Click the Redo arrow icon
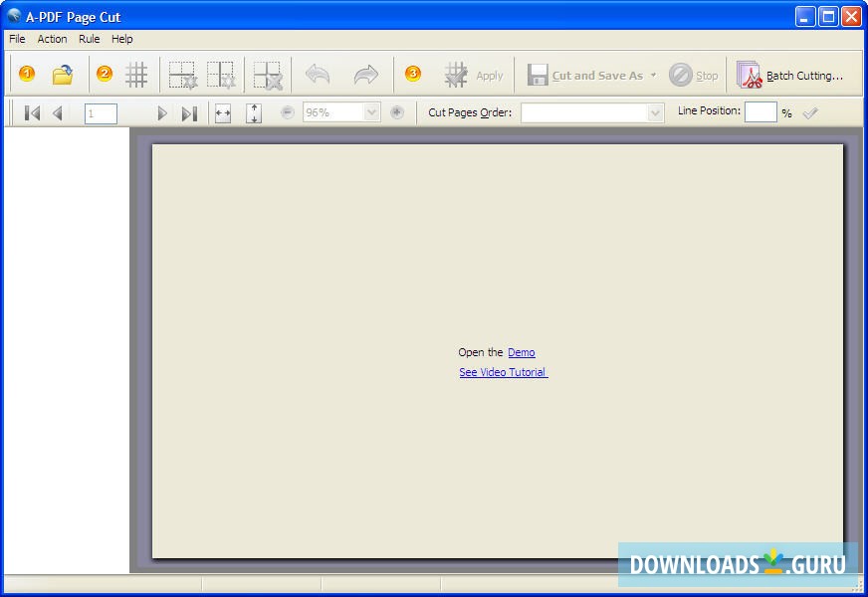The width and height of the screenshot is (868, 597). (x=366, y=75)
